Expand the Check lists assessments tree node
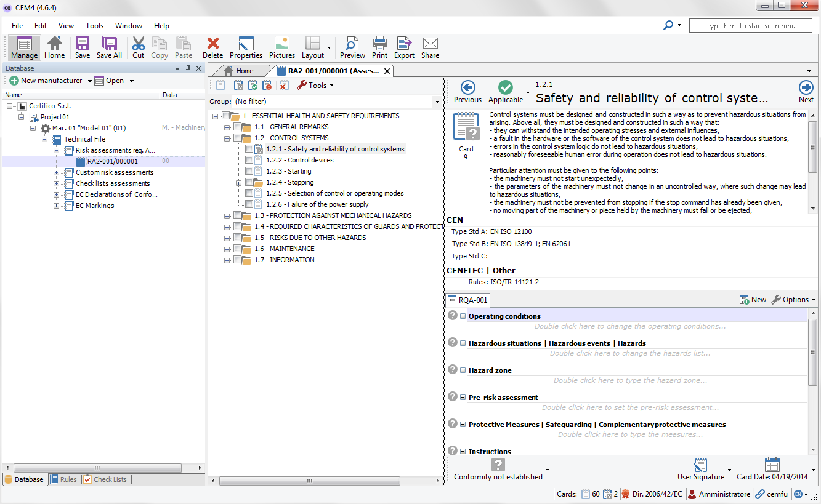This screenshot has width=821, height=504. (x=57, y=183)
